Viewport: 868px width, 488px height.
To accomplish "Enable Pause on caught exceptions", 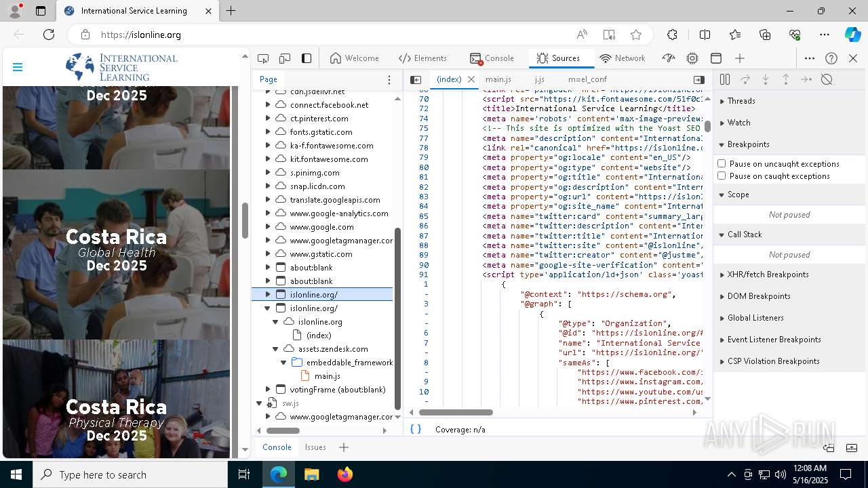I will tap(722, 176).
